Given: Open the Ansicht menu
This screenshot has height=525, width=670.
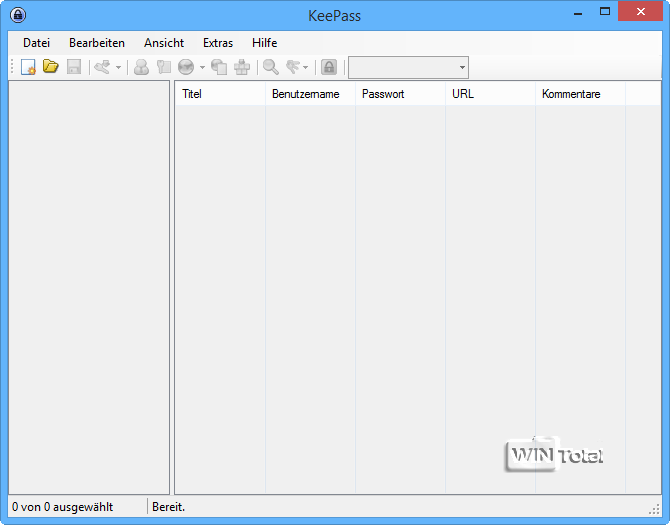Looking at the screenshot, I should tap(164, 43).
